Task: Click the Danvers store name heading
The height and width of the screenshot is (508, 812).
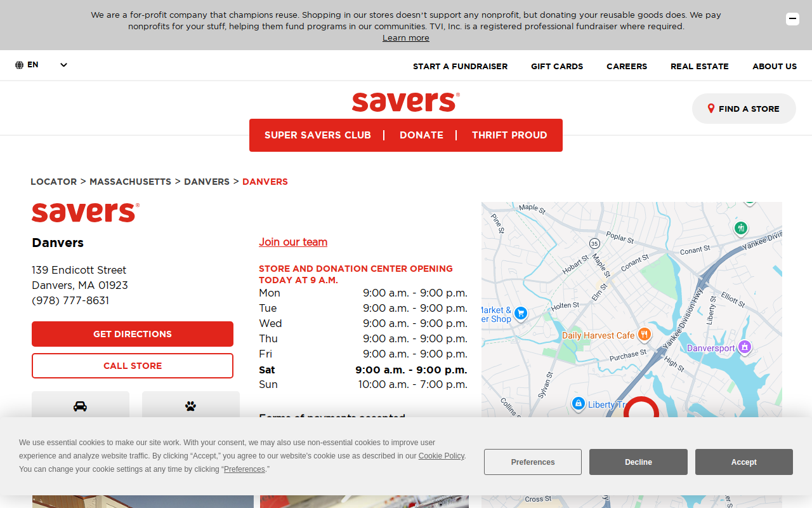Action: 58,243
